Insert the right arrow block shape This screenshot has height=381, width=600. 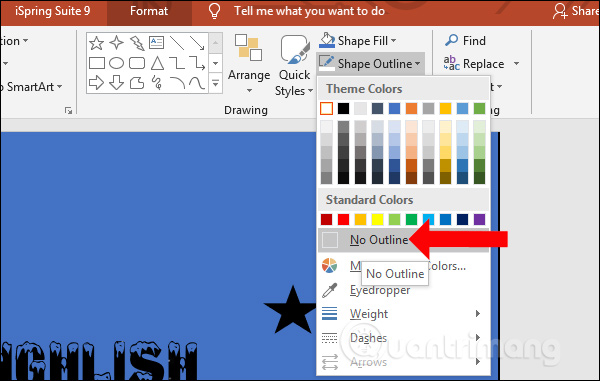[96, 82]
